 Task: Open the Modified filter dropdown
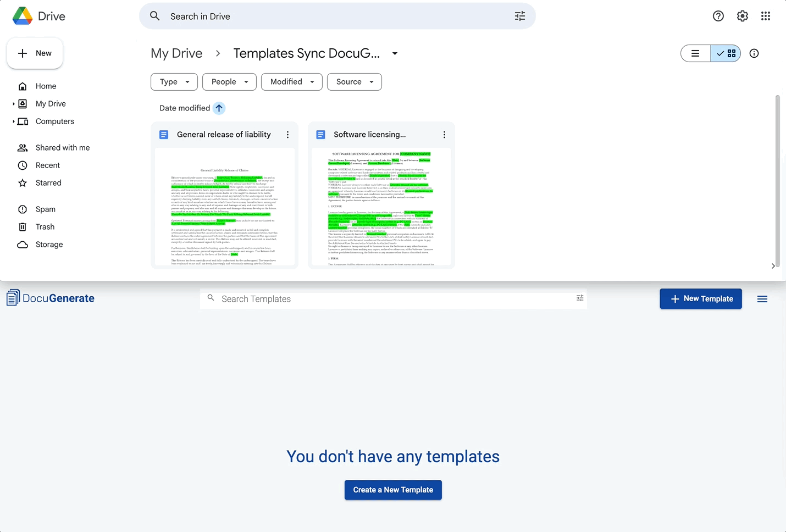click(292, 82)
